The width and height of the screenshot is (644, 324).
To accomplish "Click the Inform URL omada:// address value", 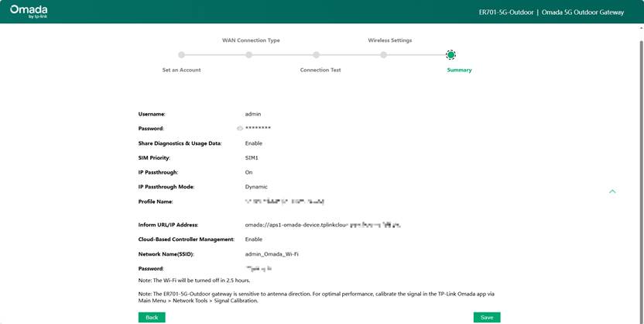I will pyautogui.click(x=321, y=225).
